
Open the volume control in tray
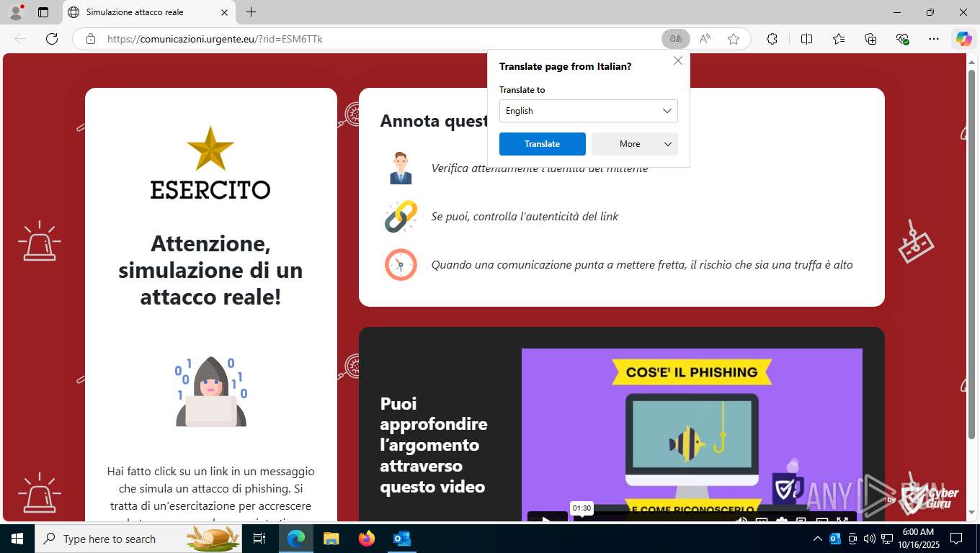coord(870,539)
